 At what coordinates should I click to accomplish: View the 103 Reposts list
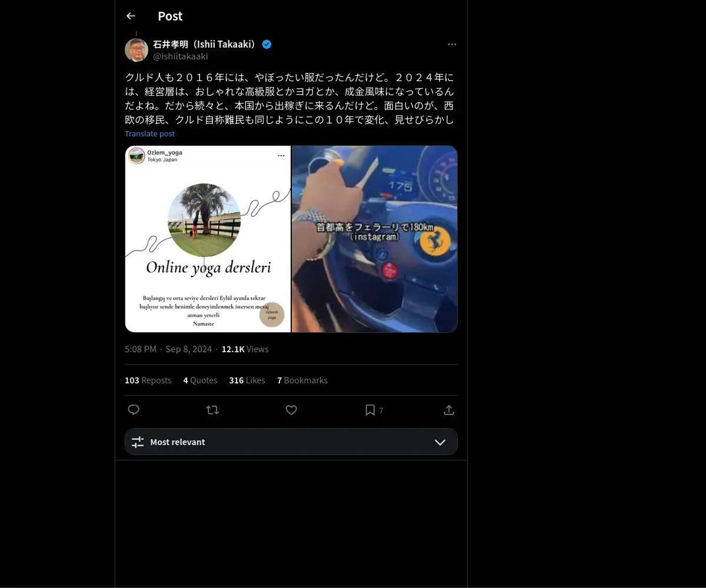148,380
